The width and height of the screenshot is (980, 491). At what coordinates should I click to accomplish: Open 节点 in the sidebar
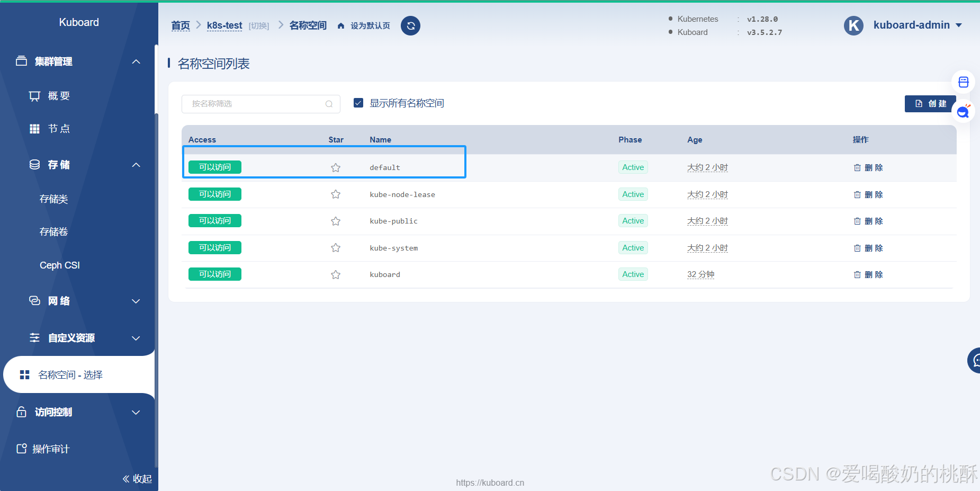point(59,129)
